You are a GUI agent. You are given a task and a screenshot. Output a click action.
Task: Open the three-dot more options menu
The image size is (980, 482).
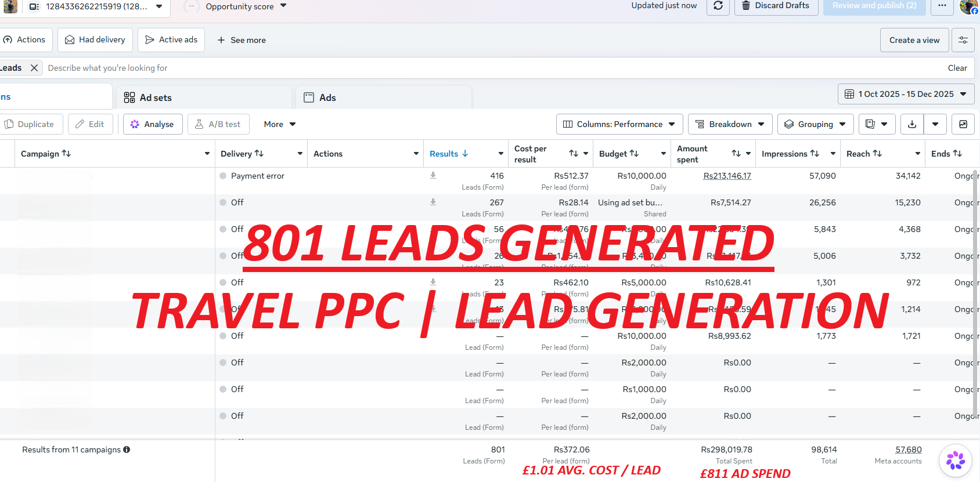[942, 6]
